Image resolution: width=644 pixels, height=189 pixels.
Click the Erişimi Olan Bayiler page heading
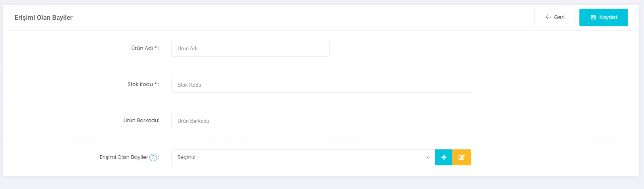click(44, 17)
